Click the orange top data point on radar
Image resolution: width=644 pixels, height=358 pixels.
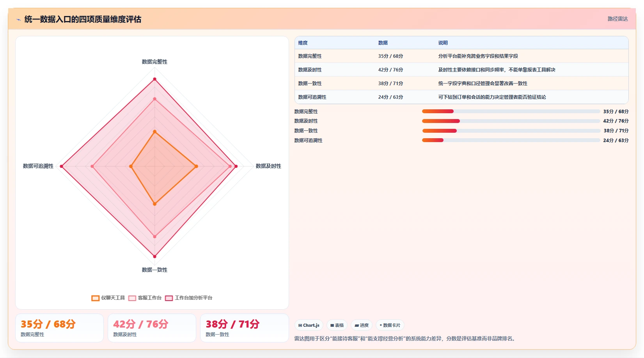(x=154, y=132)
